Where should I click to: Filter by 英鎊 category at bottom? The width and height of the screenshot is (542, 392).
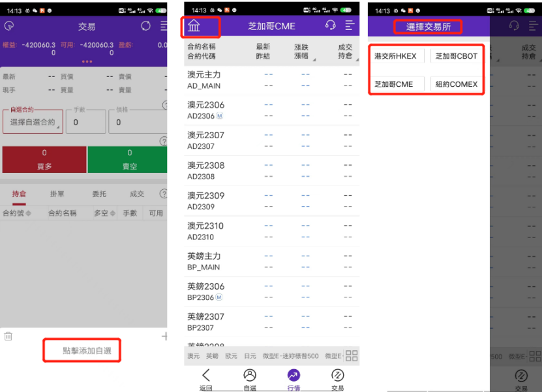212,355
